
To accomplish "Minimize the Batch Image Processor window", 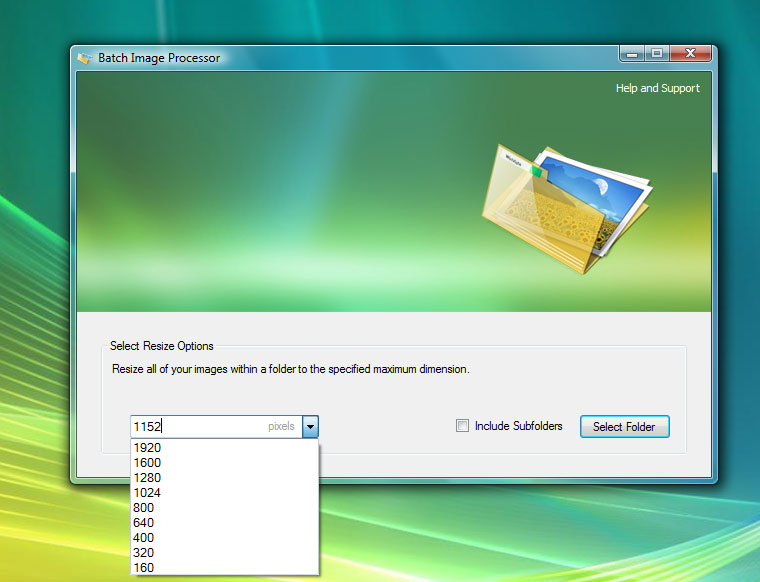I will coord(632,54).
